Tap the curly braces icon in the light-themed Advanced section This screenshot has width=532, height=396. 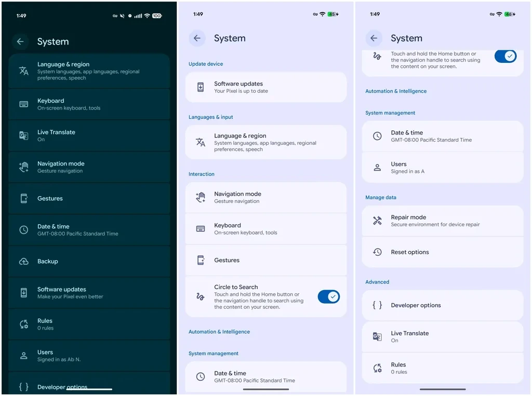[377, 305]
